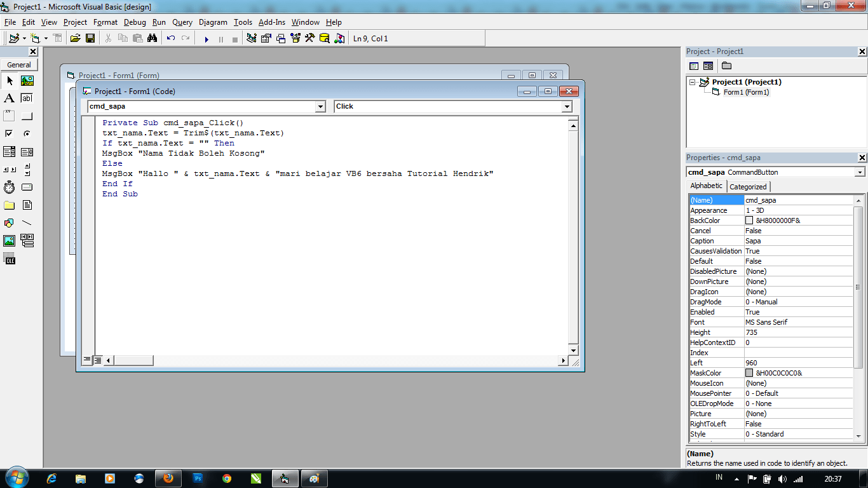Click the End (stop) toolbar button
This screenshot has height=488, width=868.
tap(235, 39)
